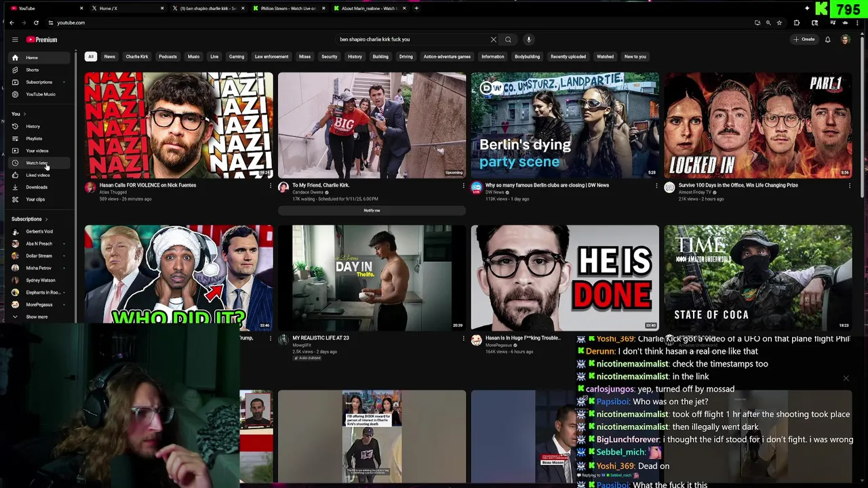The width and height of the screenshot is (868, 488).
Task: Open the browser extensions puzzle icon
Action: (x=797, y=22)
